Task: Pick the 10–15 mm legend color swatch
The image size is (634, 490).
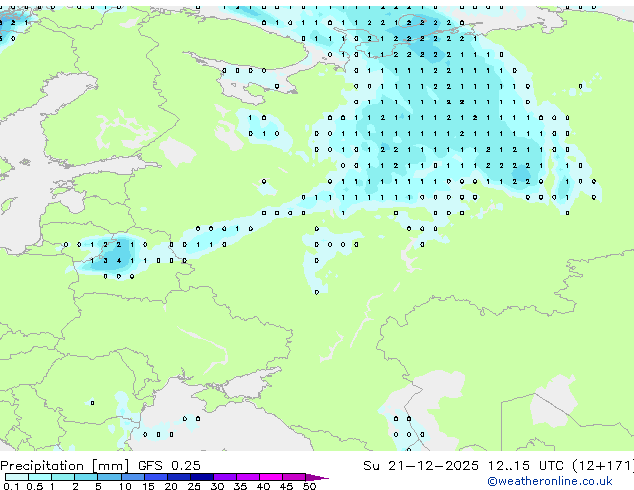Action: pos(133,477)
